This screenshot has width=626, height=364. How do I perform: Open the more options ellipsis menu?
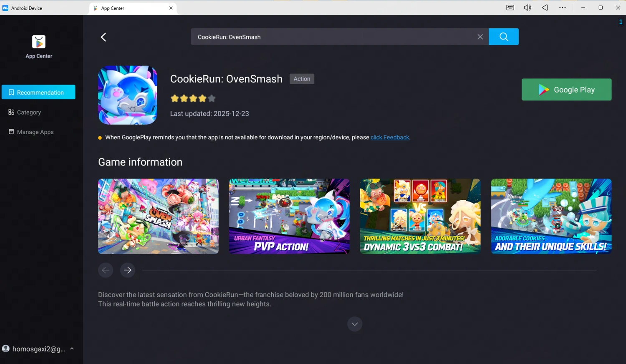pos(563,8)
